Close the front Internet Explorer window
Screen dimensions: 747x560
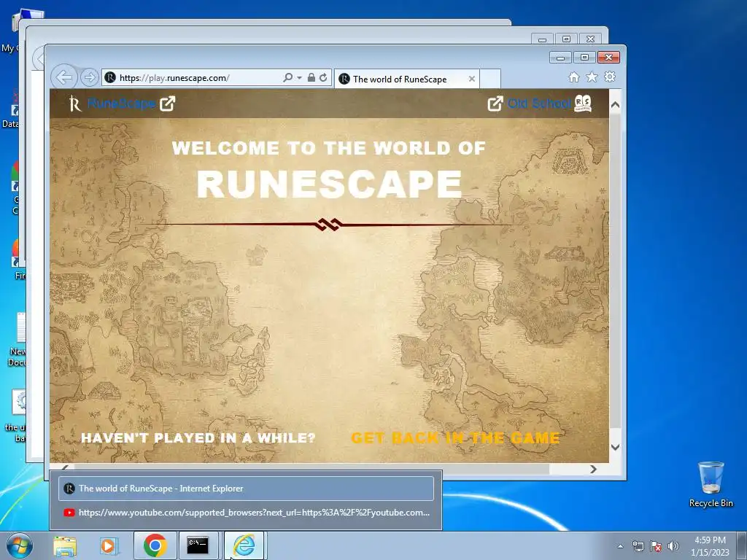pos(608,58)
